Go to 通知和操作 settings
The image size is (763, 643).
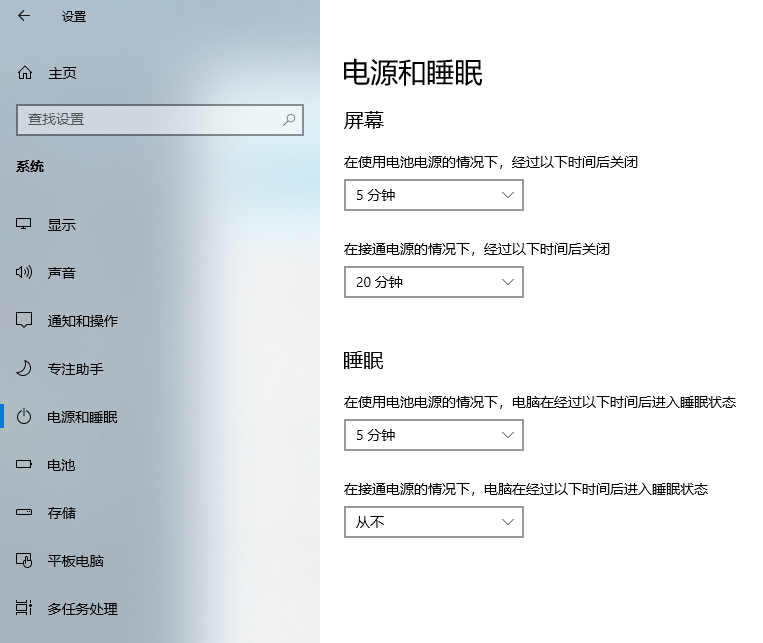[x=160, y=320]
